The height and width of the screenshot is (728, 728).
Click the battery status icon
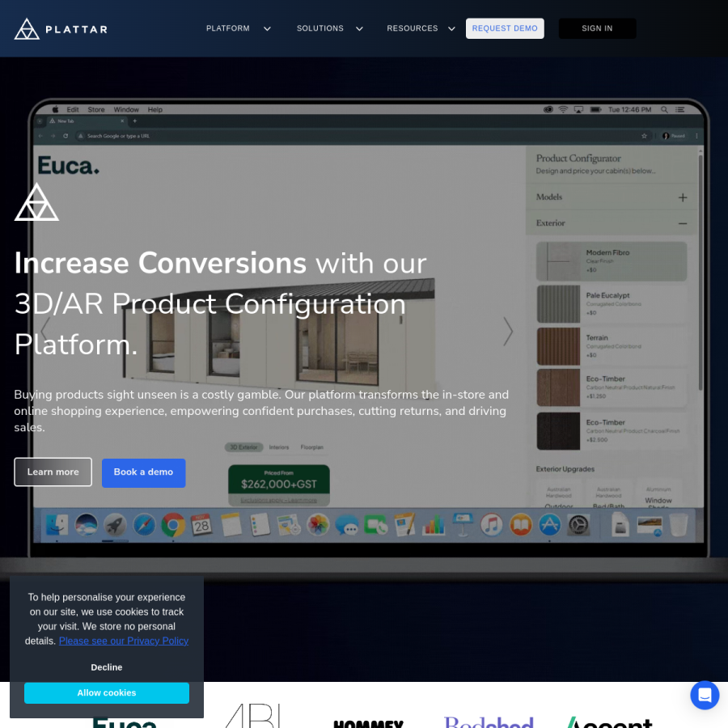coord(595,109)
